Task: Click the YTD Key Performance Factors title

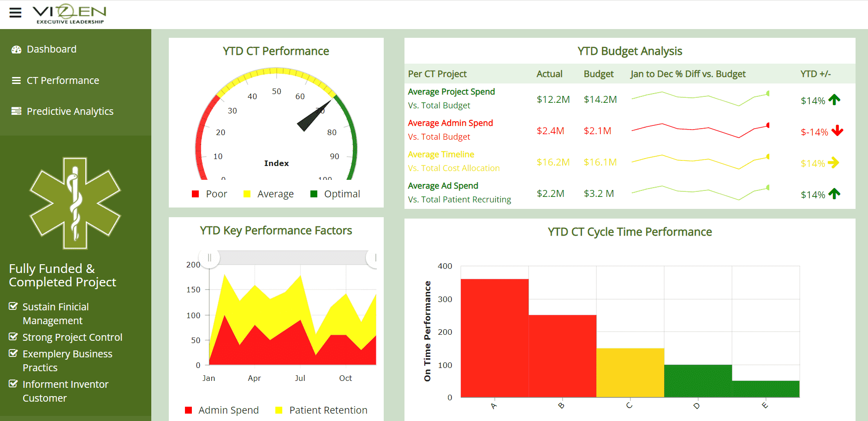Action: (x=276, y=231)
